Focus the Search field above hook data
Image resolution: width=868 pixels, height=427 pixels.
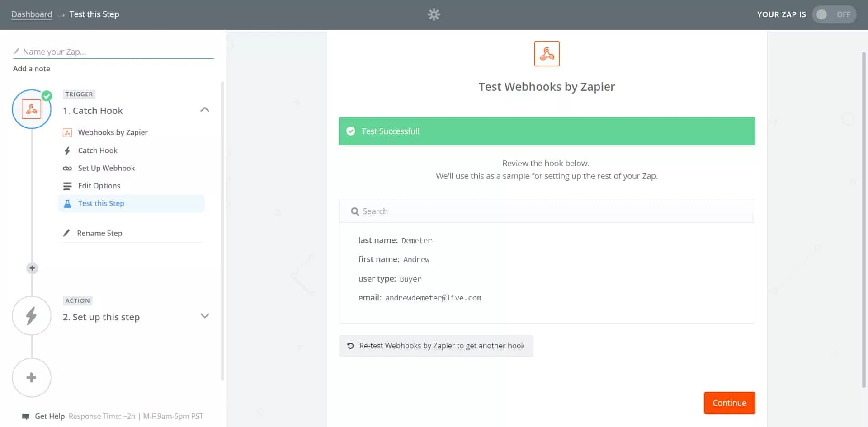pyautogui.click(x=547, y=211)
